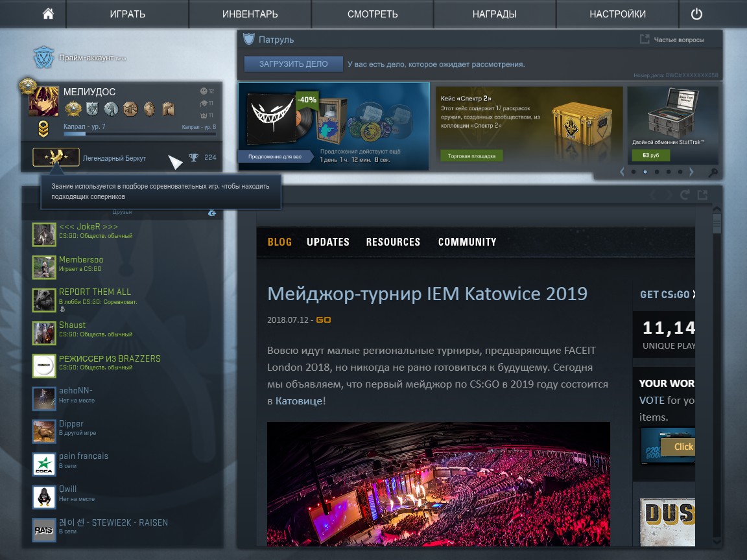This screenshot has height=560, width=747.
Task: Select fourth medal in profile row
Action: click(130, 109)
